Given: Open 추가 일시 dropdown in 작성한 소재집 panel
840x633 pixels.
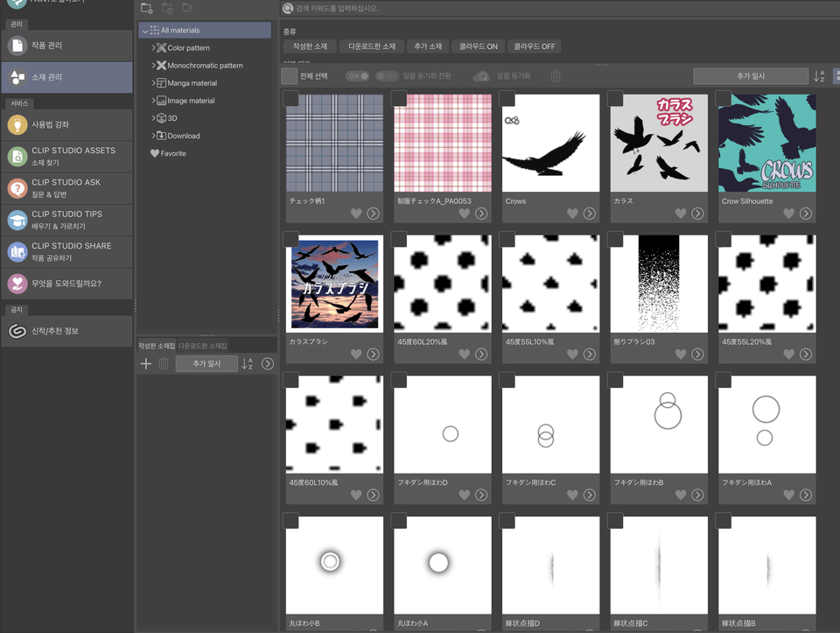Looking at the screenshot, I should pos(206,364).
